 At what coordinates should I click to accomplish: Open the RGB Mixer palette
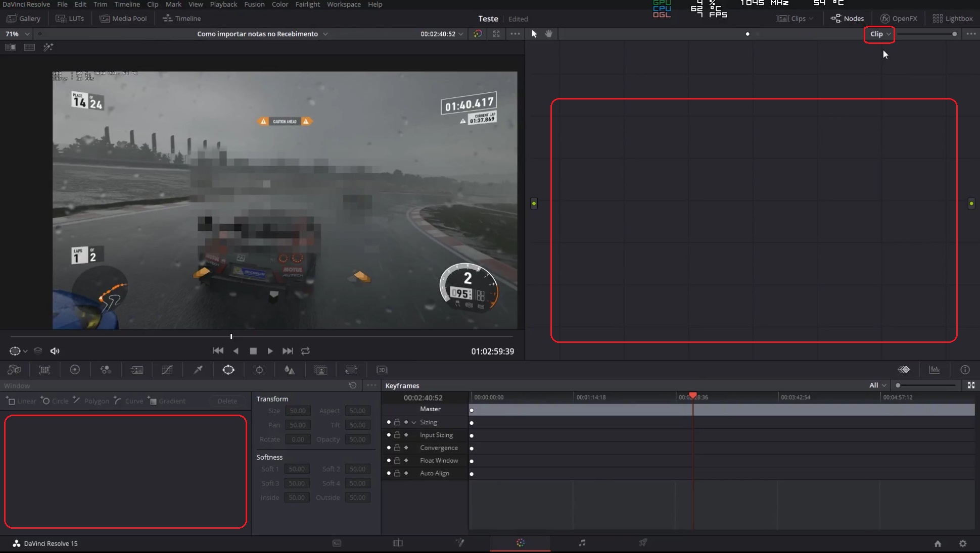pyautogui.click(x=106, y=370)
